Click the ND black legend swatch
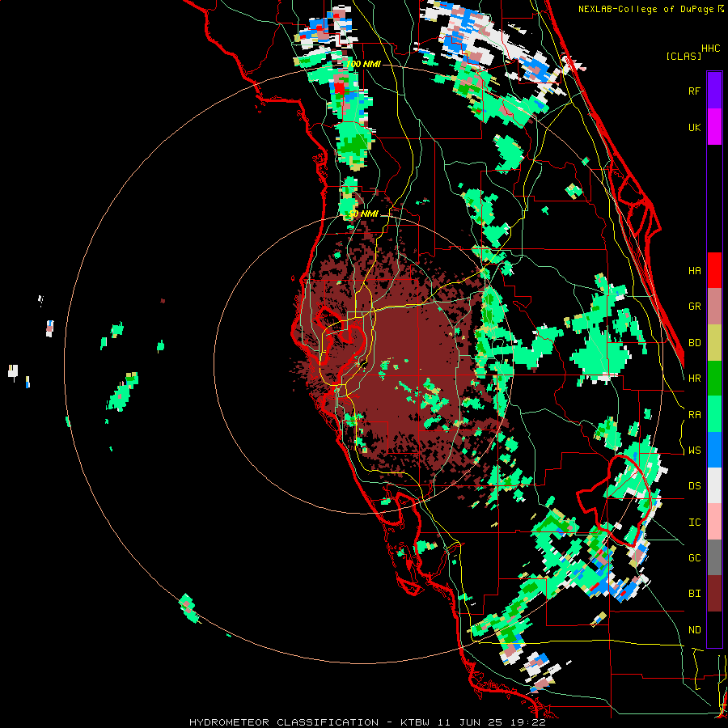The height and width of the screenshot is (728, 728). pos(714,629)
